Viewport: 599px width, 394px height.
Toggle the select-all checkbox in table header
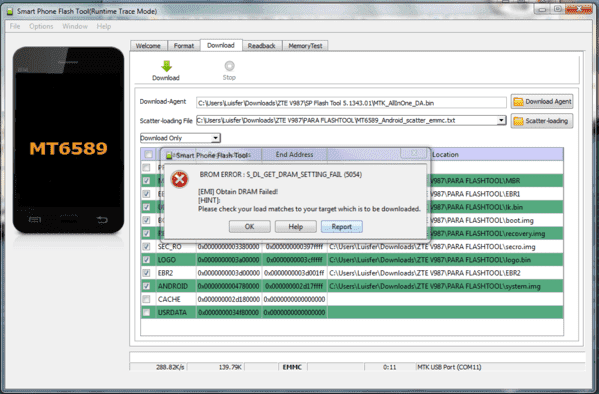[148, 154]
